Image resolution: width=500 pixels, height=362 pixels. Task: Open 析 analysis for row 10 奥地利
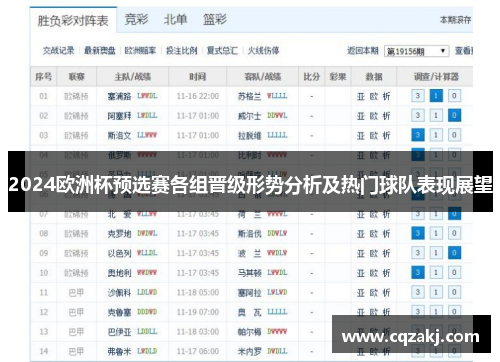(x=386, y=273)
